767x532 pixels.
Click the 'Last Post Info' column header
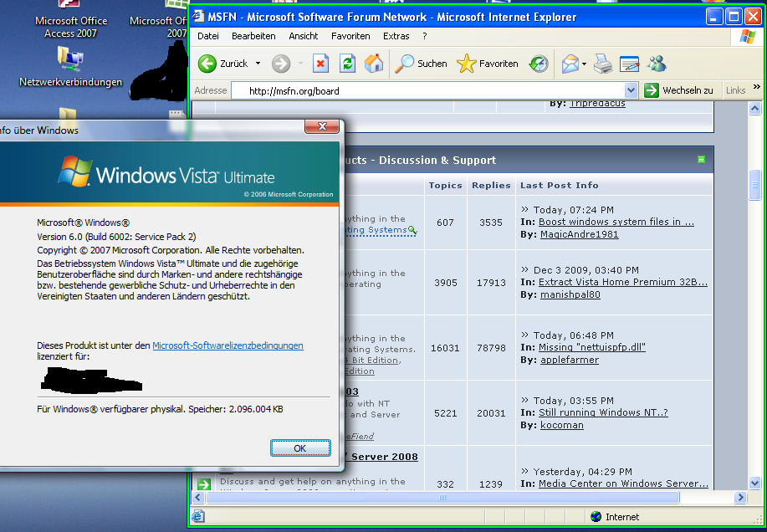(x=559, y=186)
